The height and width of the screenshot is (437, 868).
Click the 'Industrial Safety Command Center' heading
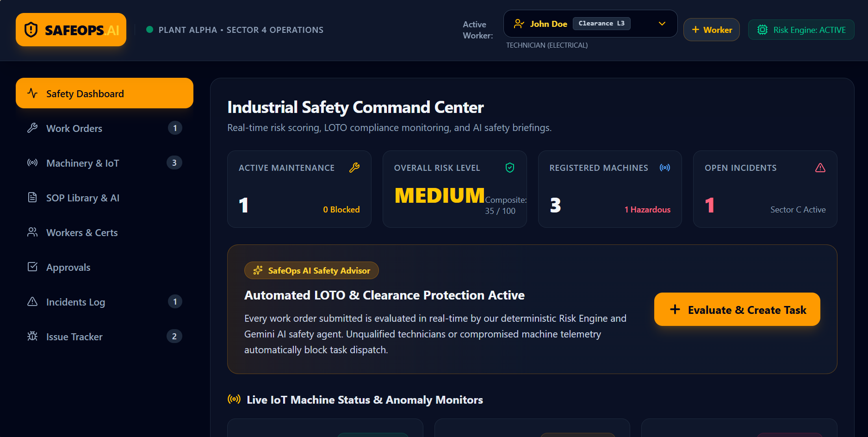coord(355,107)
